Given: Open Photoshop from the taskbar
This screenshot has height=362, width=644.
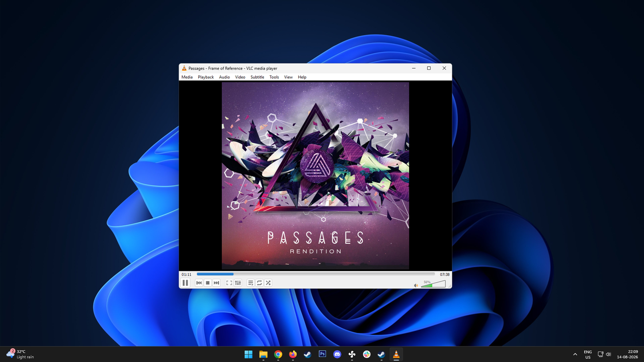Looking at the screenshot, I should pyautogui.click(x=323, y=354).
